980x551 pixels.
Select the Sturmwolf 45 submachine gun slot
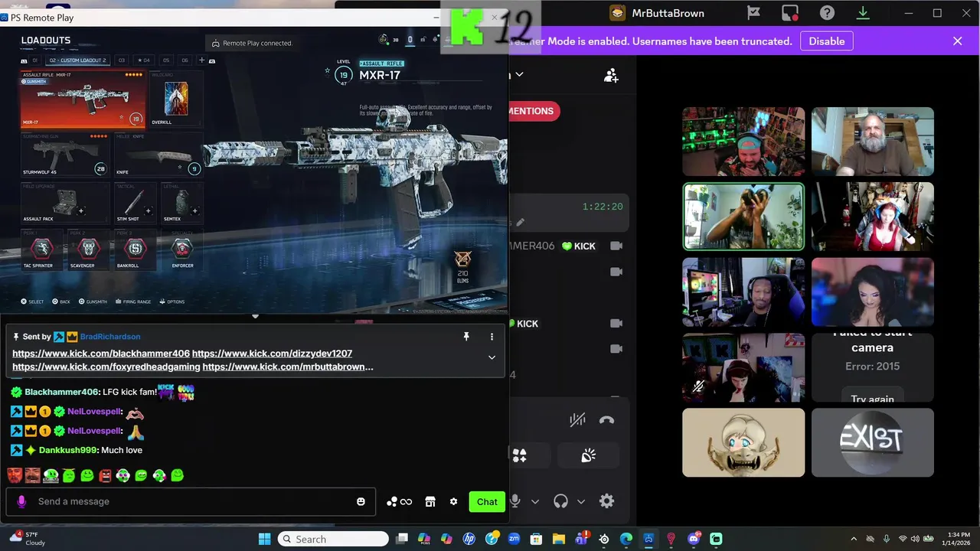(x=65, y=155)
